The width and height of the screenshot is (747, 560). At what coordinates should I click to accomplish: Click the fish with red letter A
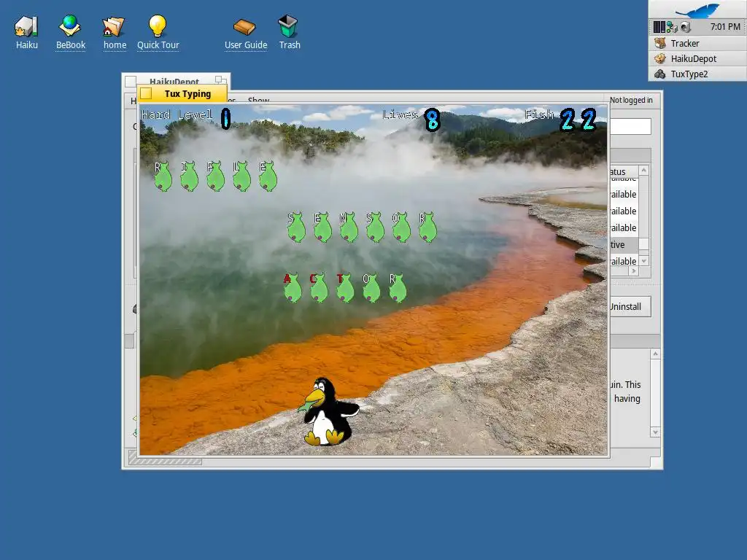[x=292, y=287]
